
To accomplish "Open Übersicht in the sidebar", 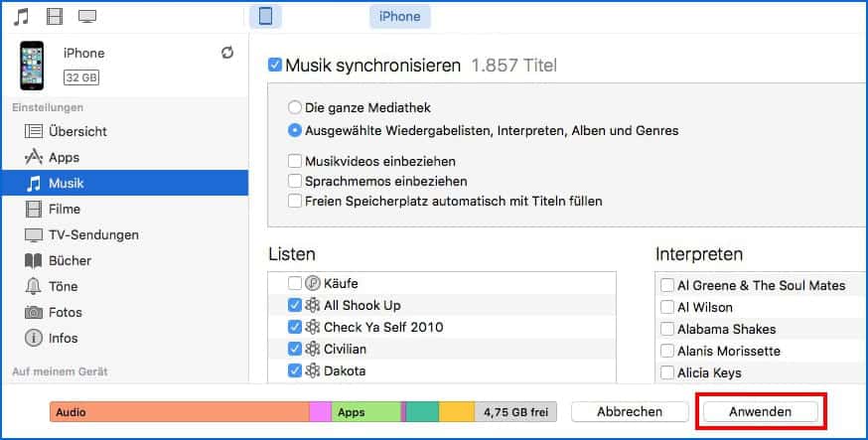I will click(77, 131).
